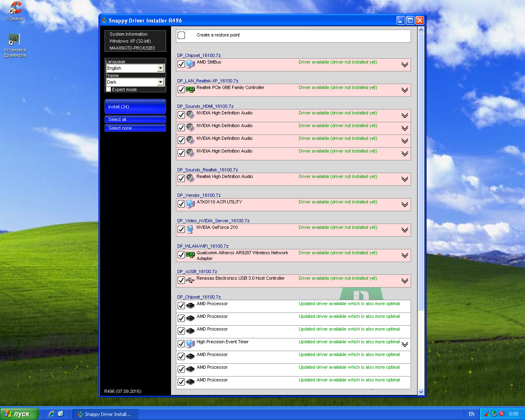Click the Qualcomm Atheros AR9287 adapter icon
Viewport: 525px width, 420px height.
click(x=190, y=255)
